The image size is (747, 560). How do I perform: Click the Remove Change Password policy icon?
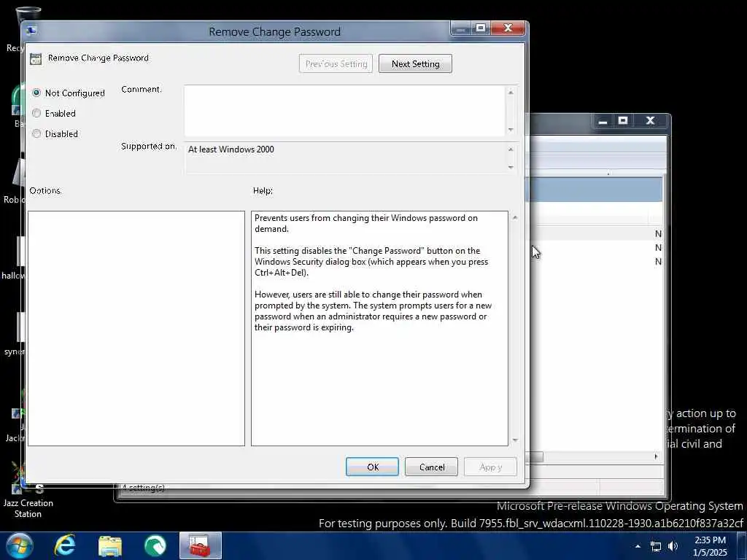(x=36, y=59)
